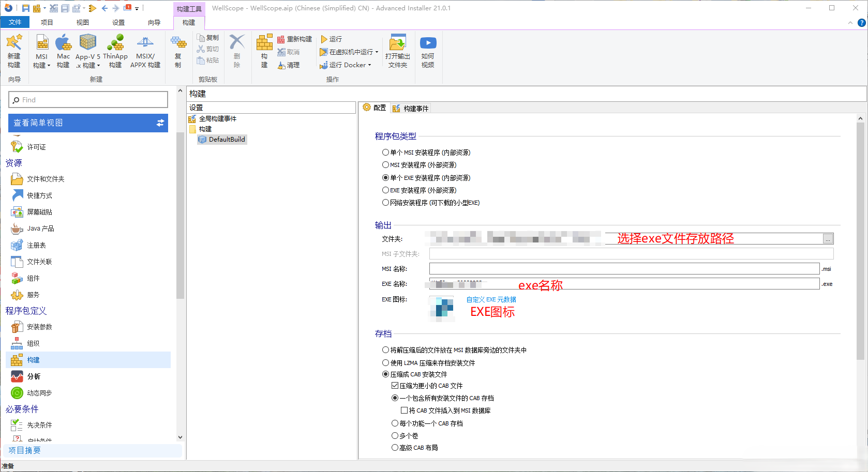This screenshot has width=868, height=472.
Task: Open MSI 构建 dropdown arrow
Action: pos(49,66)
